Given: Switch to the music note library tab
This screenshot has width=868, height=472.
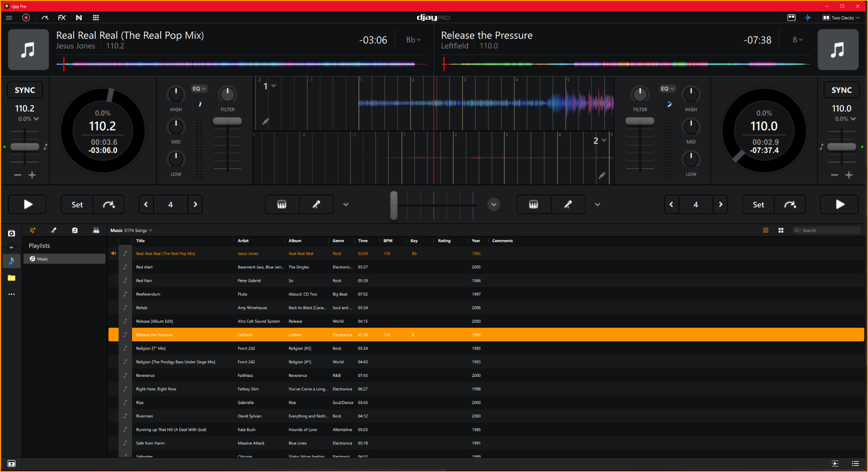Looking at the screenshot, I should (x=75, y=230).
